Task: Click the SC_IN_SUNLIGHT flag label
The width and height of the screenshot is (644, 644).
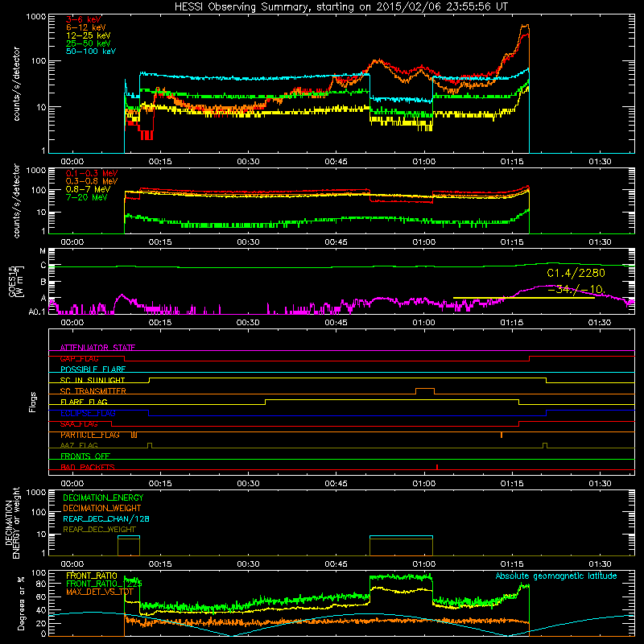Action: coord(93,380)
